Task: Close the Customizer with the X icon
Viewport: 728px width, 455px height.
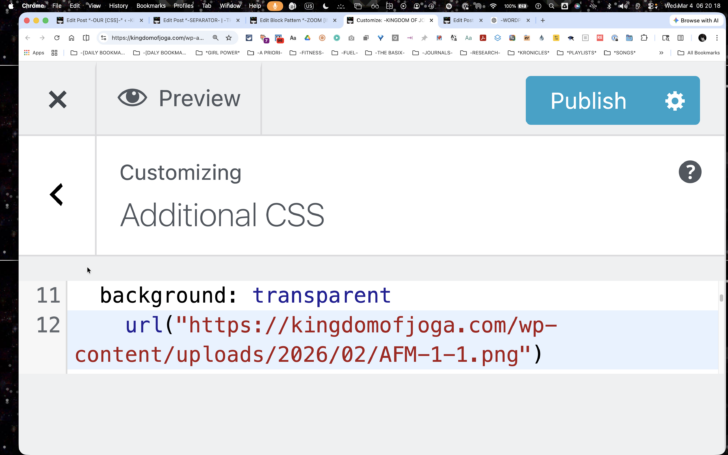Action: coord(58,99)
